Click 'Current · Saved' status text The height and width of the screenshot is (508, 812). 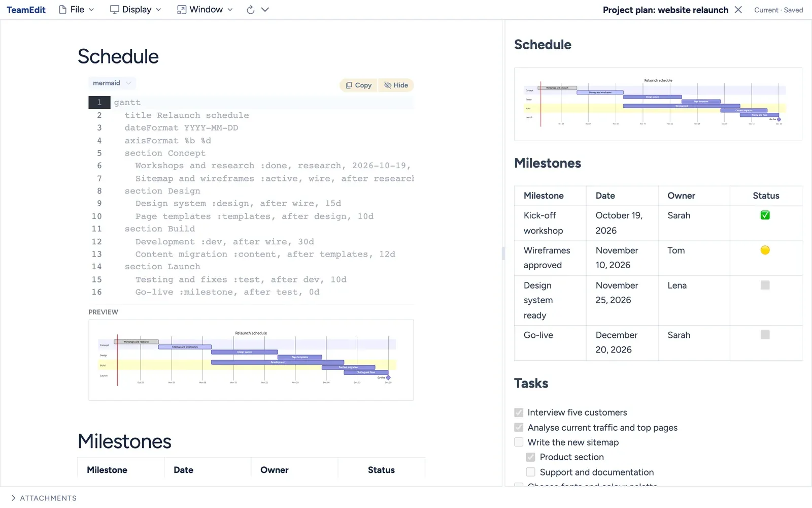coord(779,10)
